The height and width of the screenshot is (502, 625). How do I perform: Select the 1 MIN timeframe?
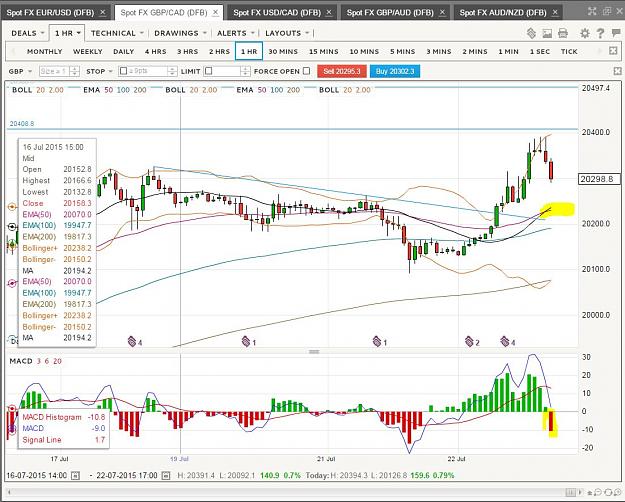tap(508, 51)
